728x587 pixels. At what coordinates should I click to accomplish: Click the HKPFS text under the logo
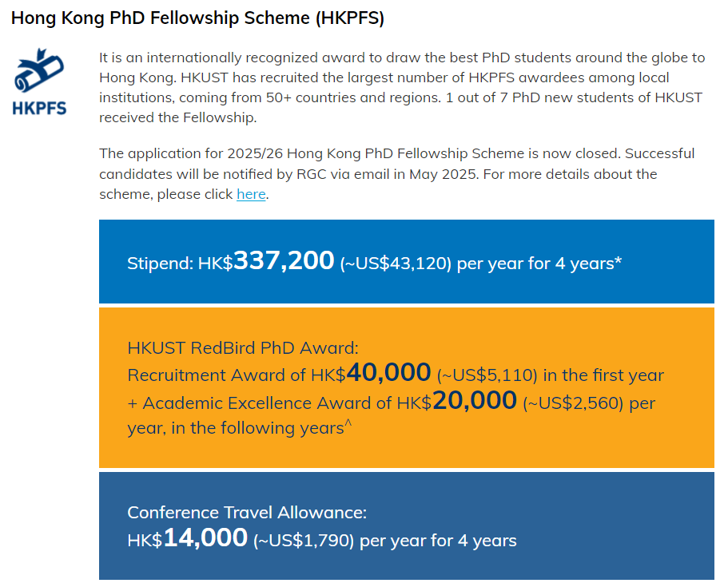[39, 108]
